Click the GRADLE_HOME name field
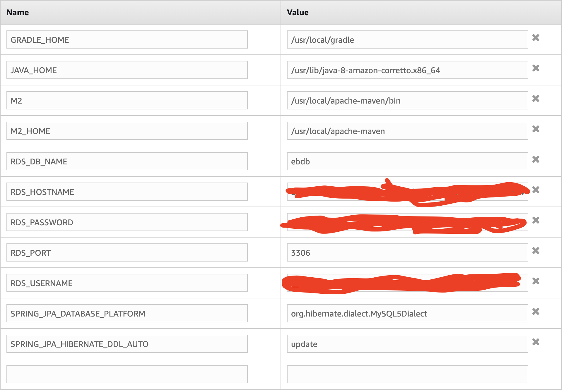The height and width of the screenshot is (392, 564). [x=127, y=40]
